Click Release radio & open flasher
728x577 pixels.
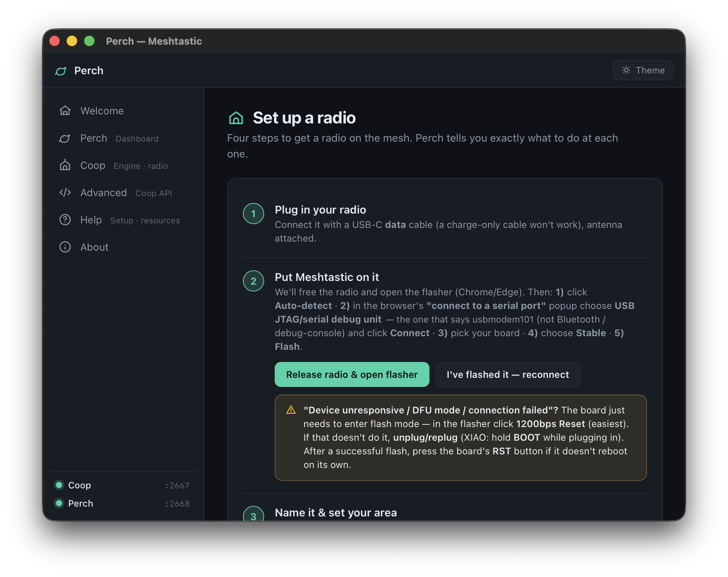click(x=352, y=374)
